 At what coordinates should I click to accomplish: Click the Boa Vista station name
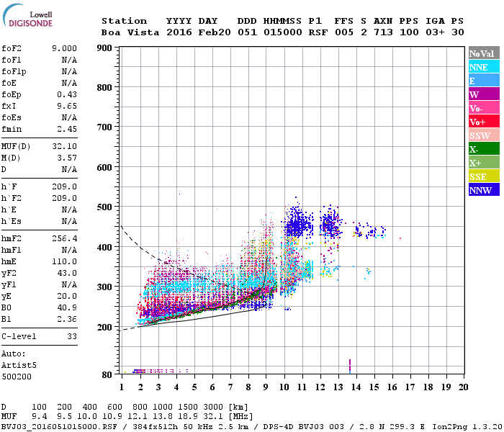pos(130,32)
